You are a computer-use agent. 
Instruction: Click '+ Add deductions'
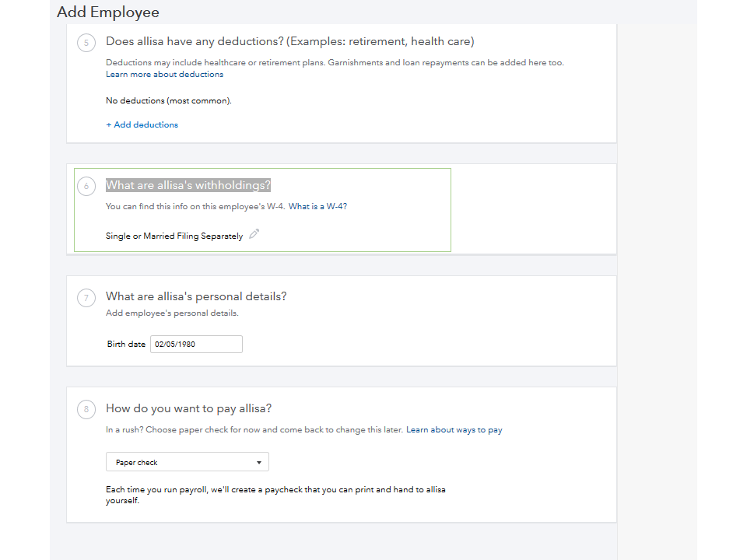click(x=142, y=124)
